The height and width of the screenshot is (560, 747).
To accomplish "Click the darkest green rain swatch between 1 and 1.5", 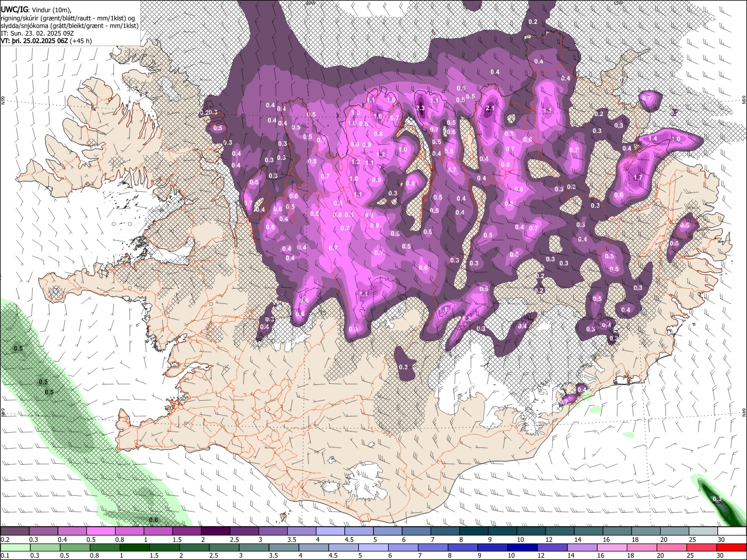I will [x=134, y=547].
